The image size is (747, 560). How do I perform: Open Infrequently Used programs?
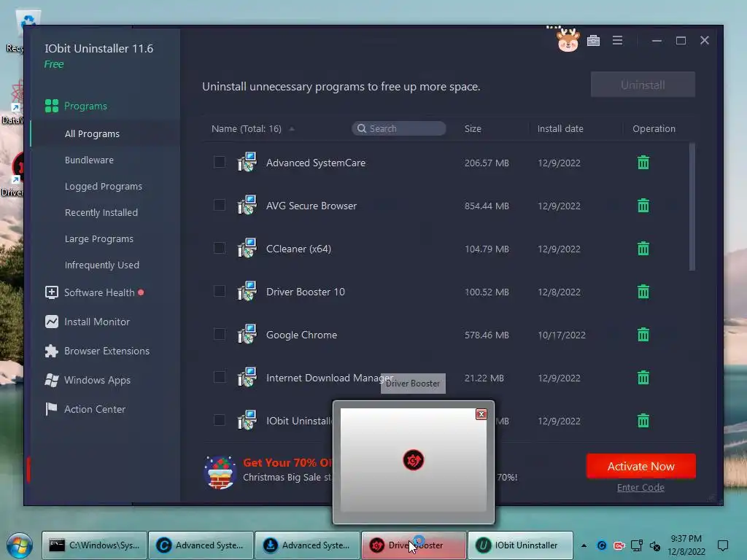click(102, 265)
